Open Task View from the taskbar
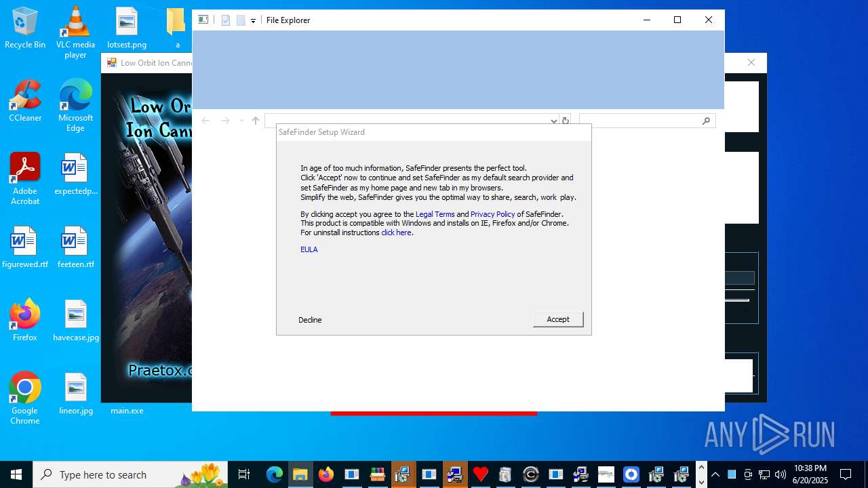Image resolution: width=868 pixels, height=488 pixels. click(x=244, y=474)
